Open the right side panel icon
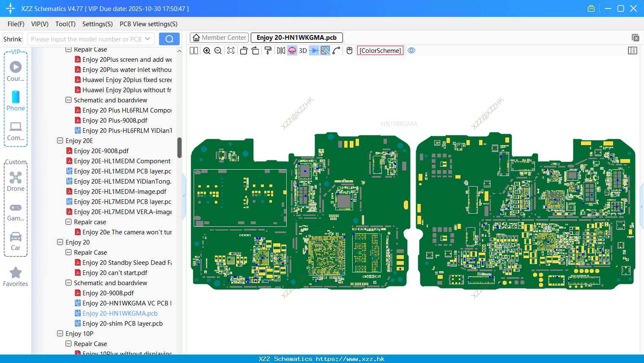644x363 pixels. (633, 51)
